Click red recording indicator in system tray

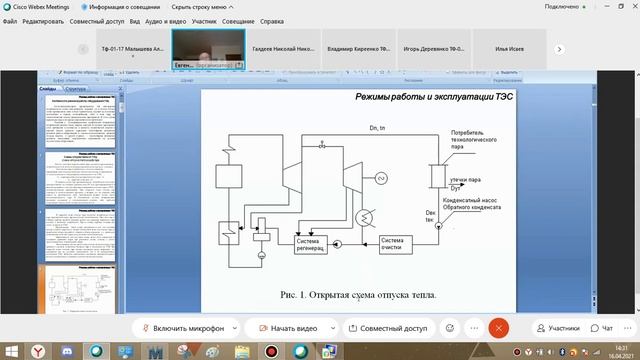[517, 352]
